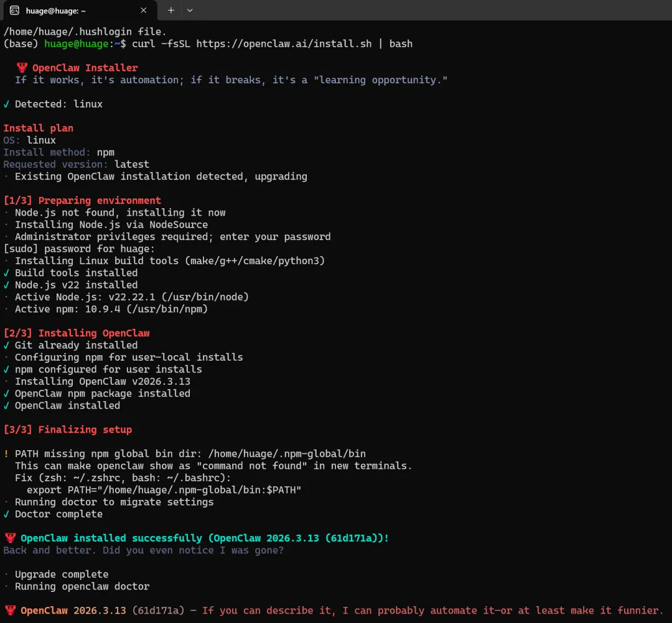Viewport: 672px width, 623px height.
Task: Click the '[3/3] Finalizing setup' heading
Action: (x=68, y=430)
